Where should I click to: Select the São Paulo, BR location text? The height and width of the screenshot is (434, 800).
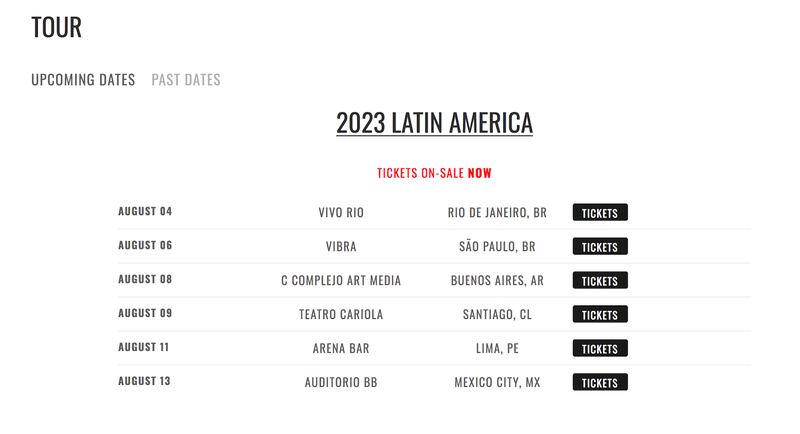(x=497, y=246)
